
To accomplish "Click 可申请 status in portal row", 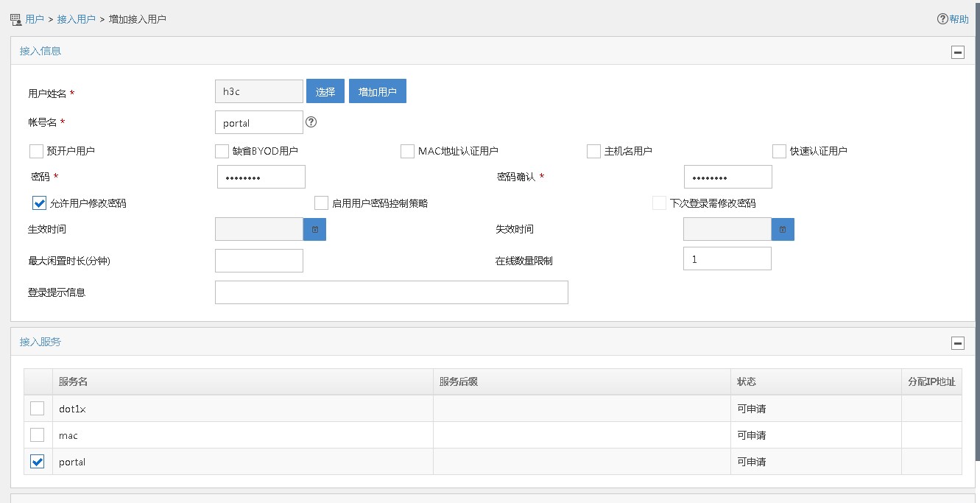I will [x=752, y=462].
